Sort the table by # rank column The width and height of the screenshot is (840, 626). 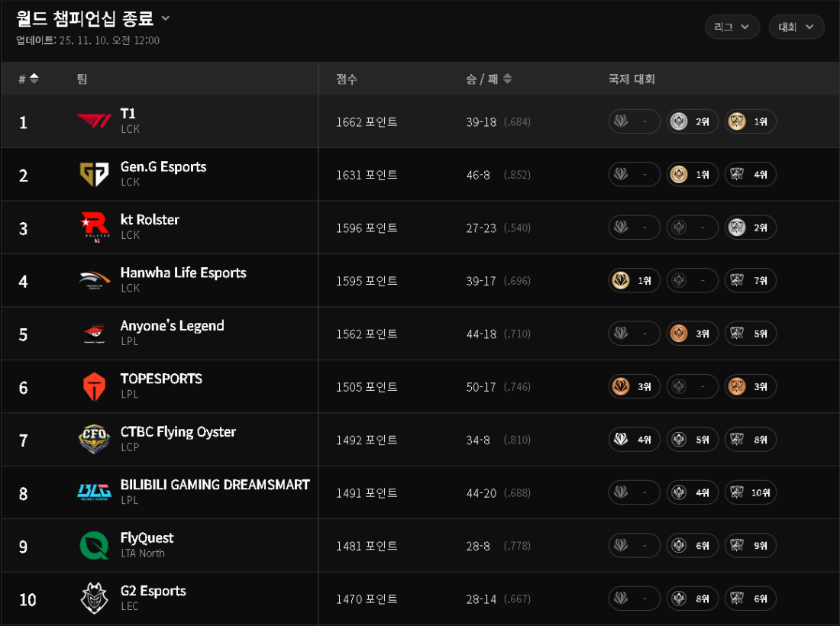pyautogui.click(x=29, y=79)
